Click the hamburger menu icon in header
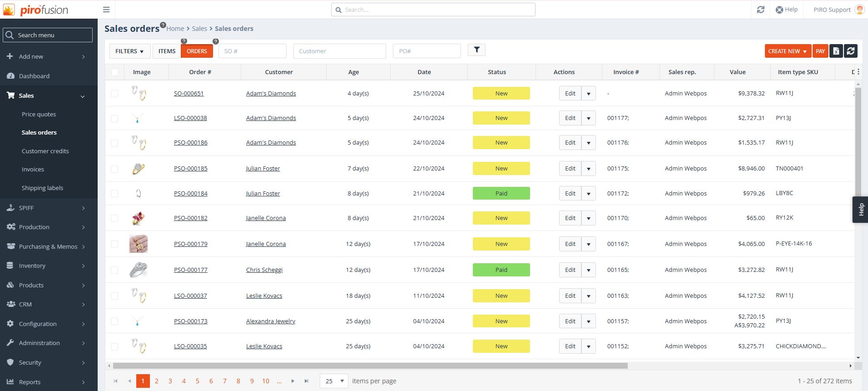This screenshot has width=868, height=391. point(106,10)
